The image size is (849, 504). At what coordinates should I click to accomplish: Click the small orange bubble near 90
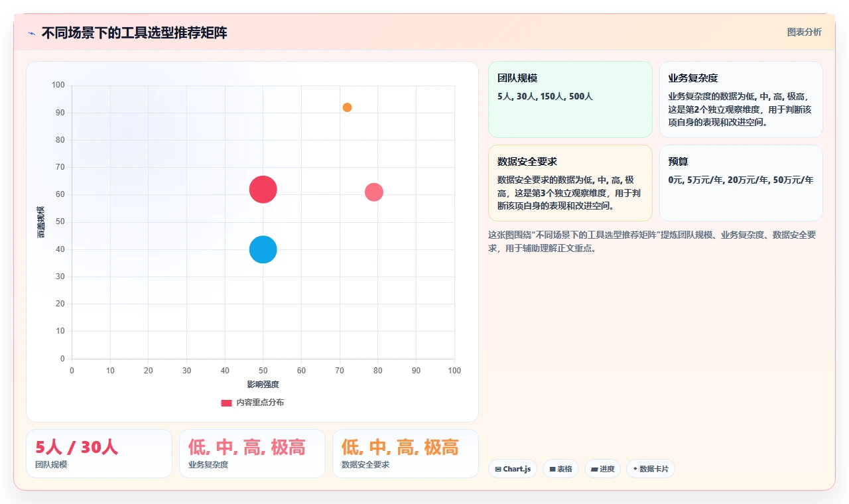pos(347,107)
